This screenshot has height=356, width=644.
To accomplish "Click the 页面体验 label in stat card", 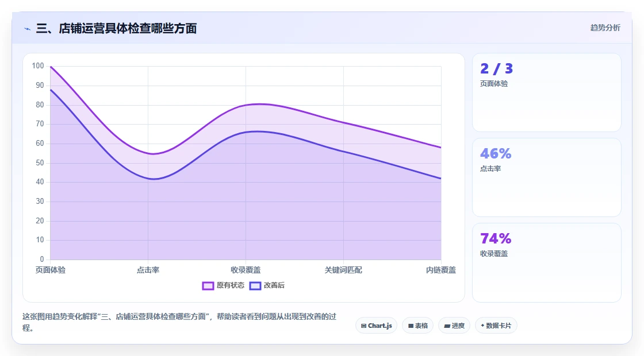I will pos(494,84).
